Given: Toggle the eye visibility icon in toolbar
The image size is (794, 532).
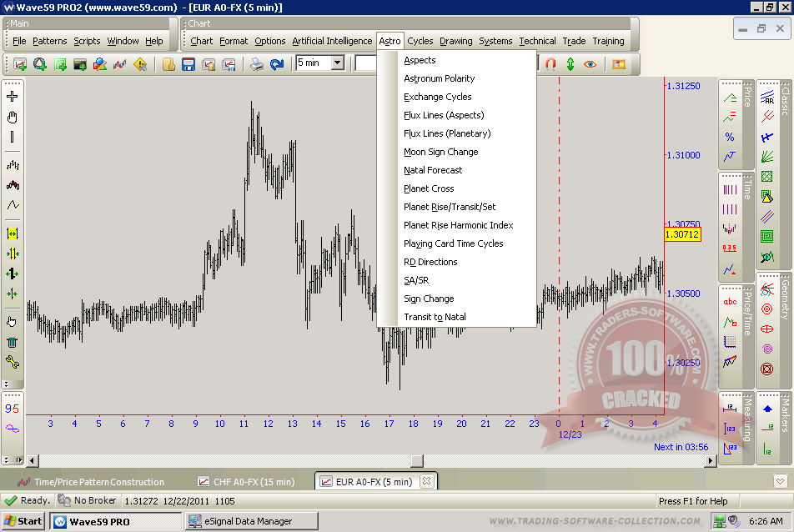Looking at the screenshot, I should (590, 63).
